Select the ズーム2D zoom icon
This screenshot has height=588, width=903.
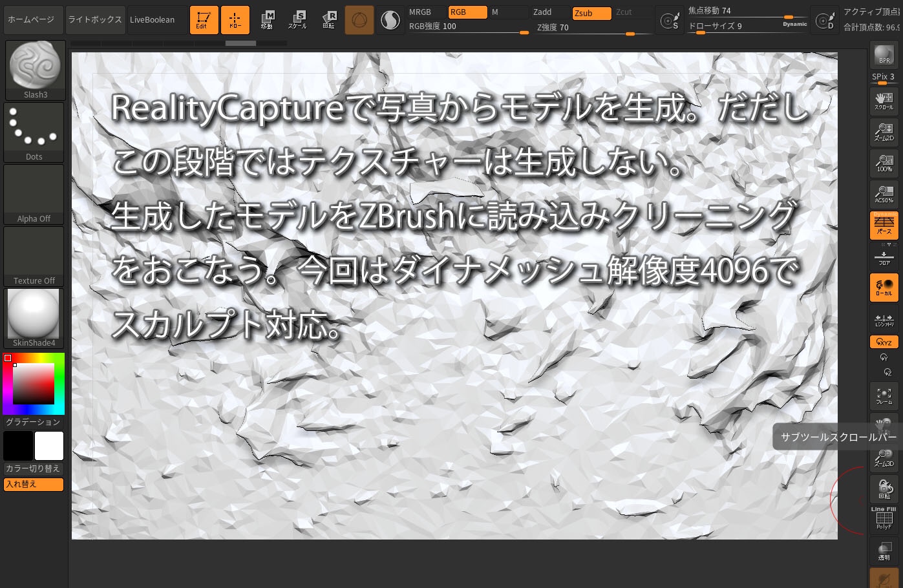tap(884, 132)
